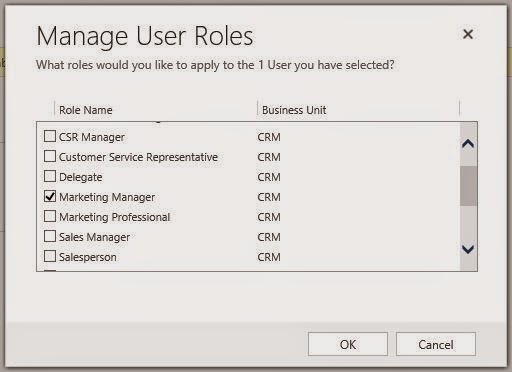Screen dimensions: 512x372
Task: Click CRM business unit in Delegate row
Action: point(269,177)
